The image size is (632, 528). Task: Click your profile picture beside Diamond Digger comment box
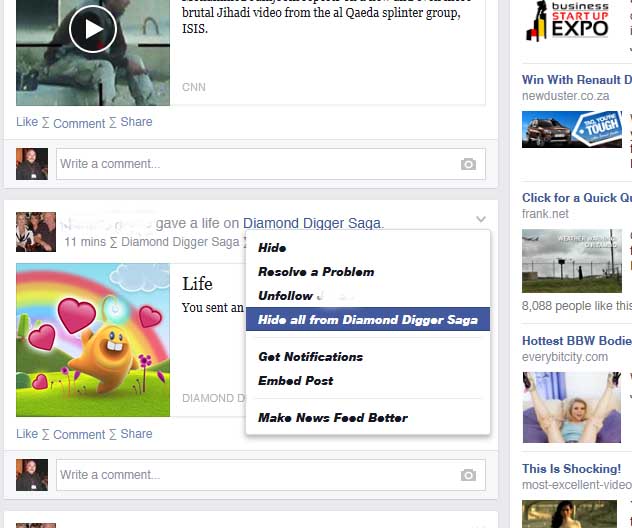coord(32,475)
